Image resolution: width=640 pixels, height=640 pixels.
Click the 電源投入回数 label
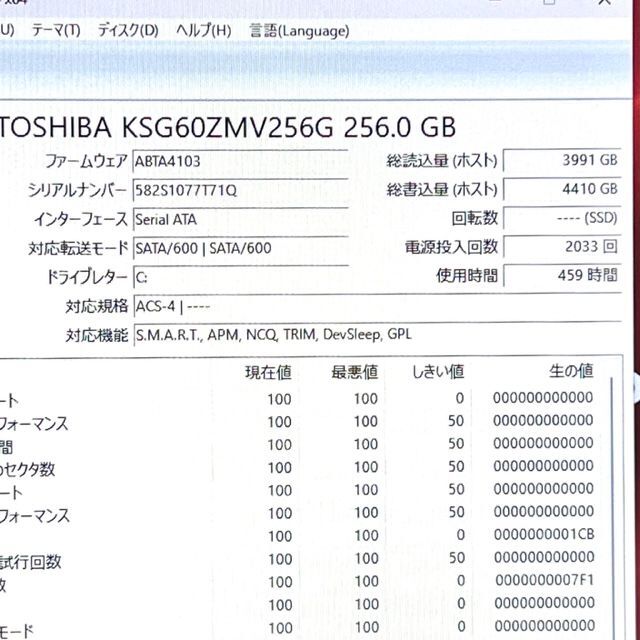(x=451, y=247)
